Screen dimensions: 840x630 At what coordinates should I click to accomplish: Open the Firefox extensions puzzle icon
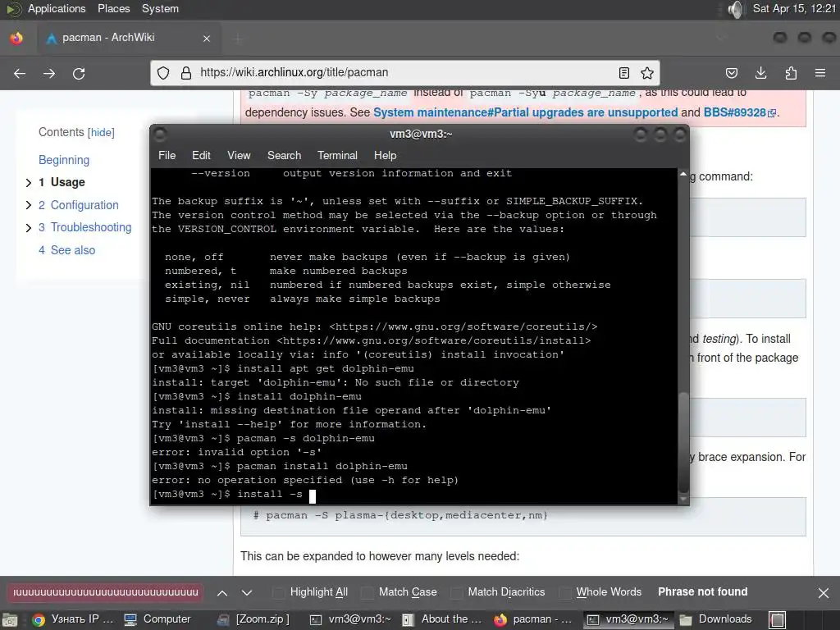click(x=791, y=73)
